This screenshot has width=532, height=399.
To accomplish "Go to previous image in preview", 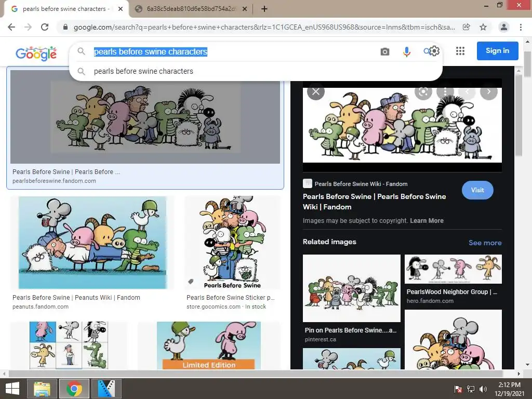I will (467, 91).
